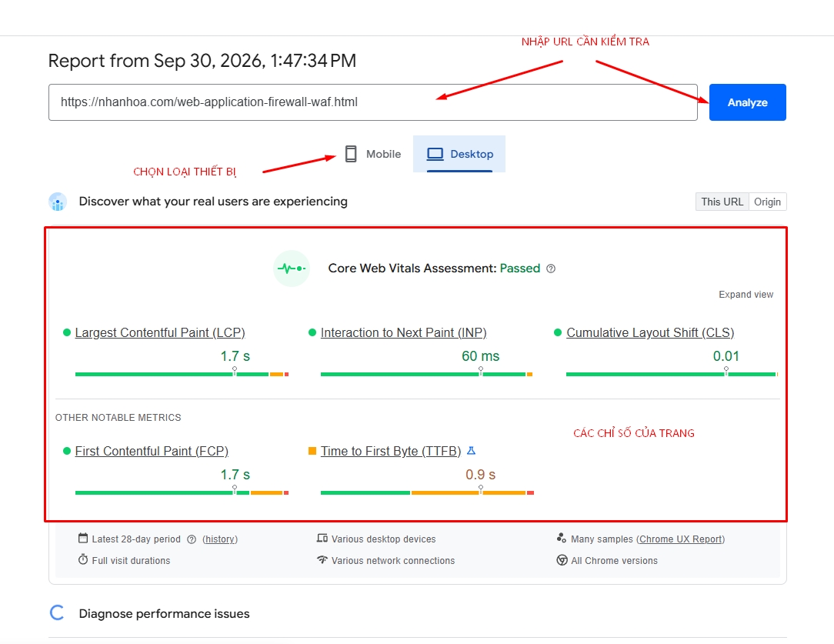Click the LCP distribution bar marker
The image size is (834, 644).
(235, 371)
